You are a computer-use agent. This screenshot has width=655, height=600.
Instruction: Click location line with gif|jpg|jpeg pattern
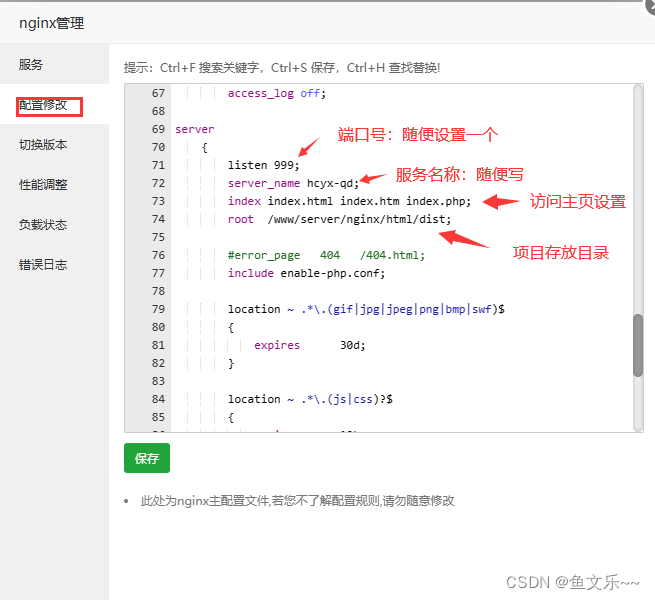point(366,309)
